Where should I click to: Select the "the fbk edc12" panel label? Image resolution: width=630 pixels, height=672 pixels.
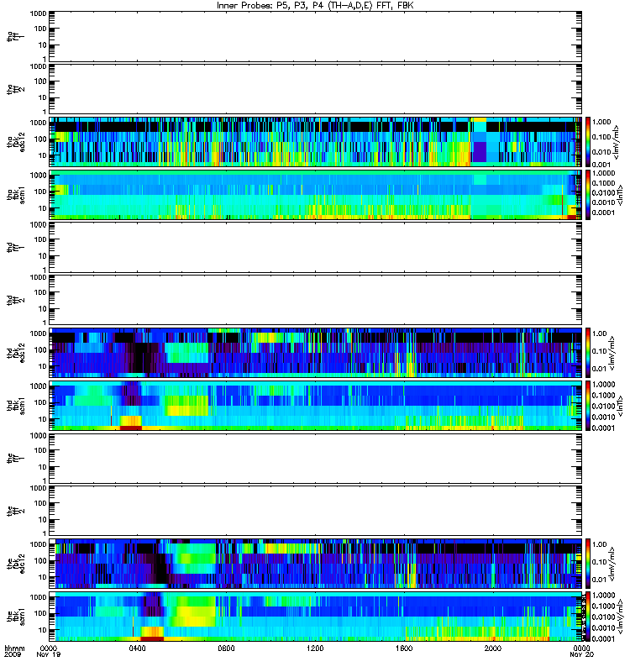click(16, 563)
